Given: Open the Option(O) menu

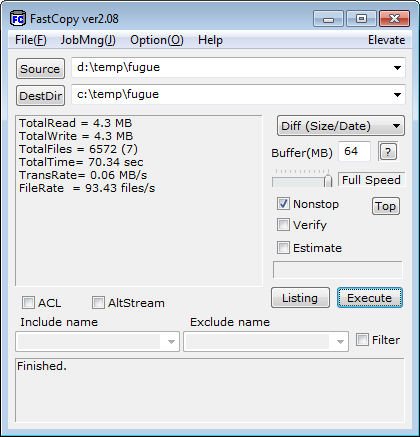Looking at the screenshot, I should click(x=157, y=40).
